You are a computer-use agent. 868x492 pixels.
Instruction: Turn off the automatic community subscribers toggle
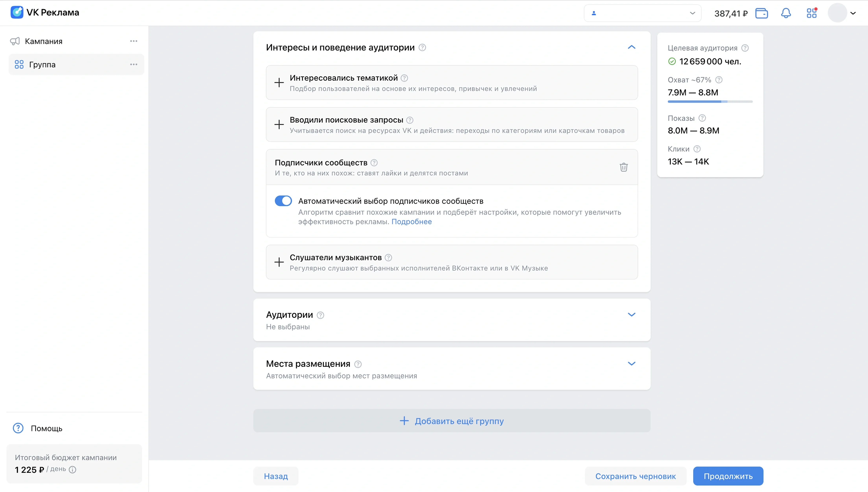tap(283, 201)
